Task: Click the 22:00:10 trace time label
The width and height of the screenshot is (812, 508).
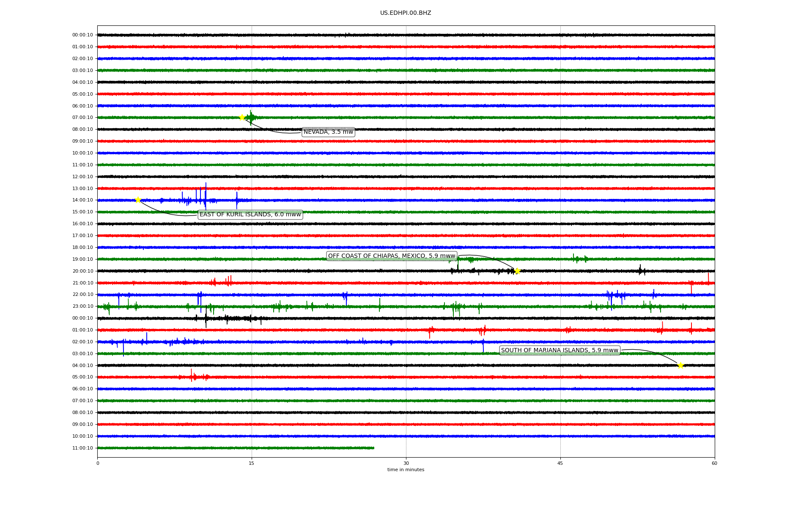Action: pyautogui.click(x=82, y=294)
